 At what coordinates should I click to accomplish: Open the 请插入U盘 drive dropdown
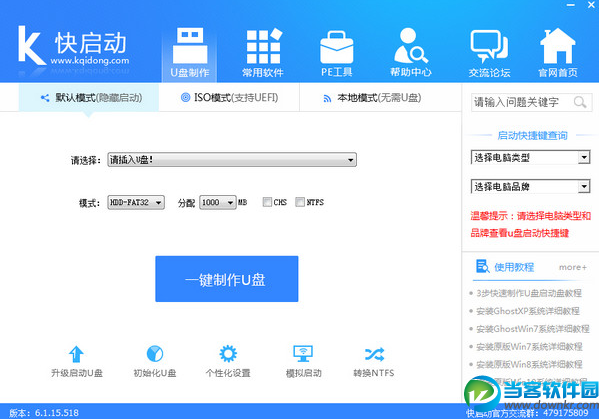pyautogui.click(x=232, y=160)
